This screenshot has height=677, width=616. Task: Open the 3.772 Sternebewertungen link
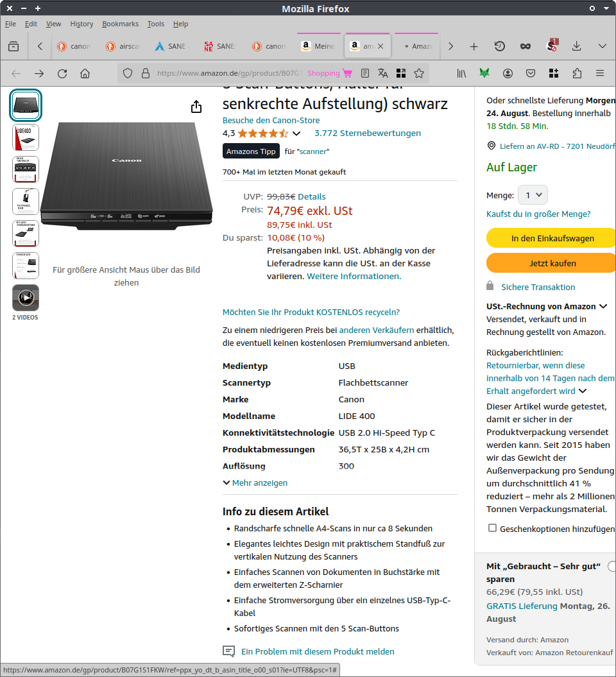(368, 133)
